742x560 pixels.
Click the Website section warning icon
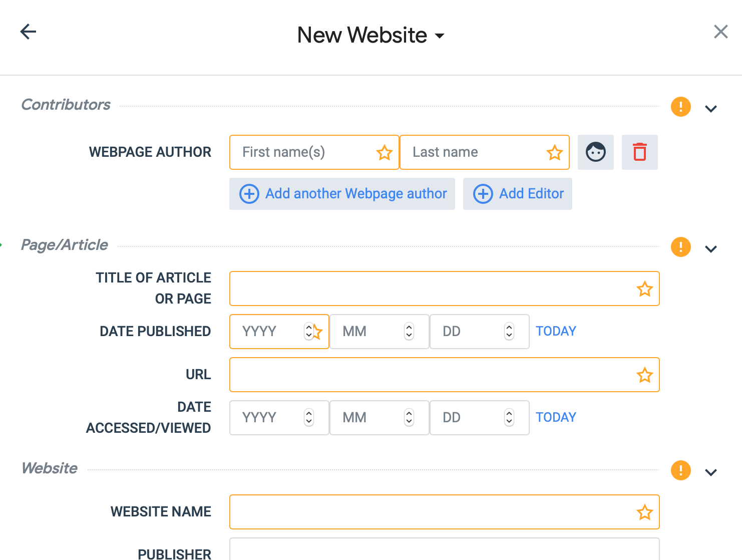(x=680, y=470)
